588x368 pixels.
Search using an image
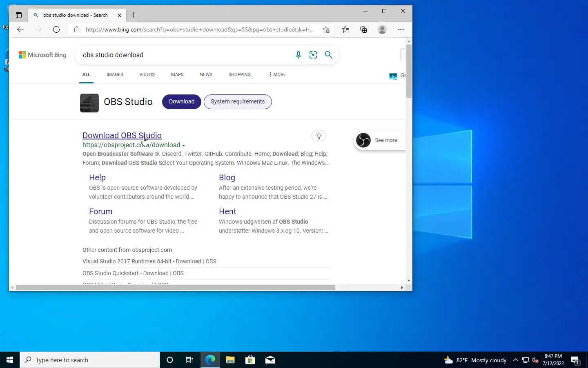pos(313,55)
